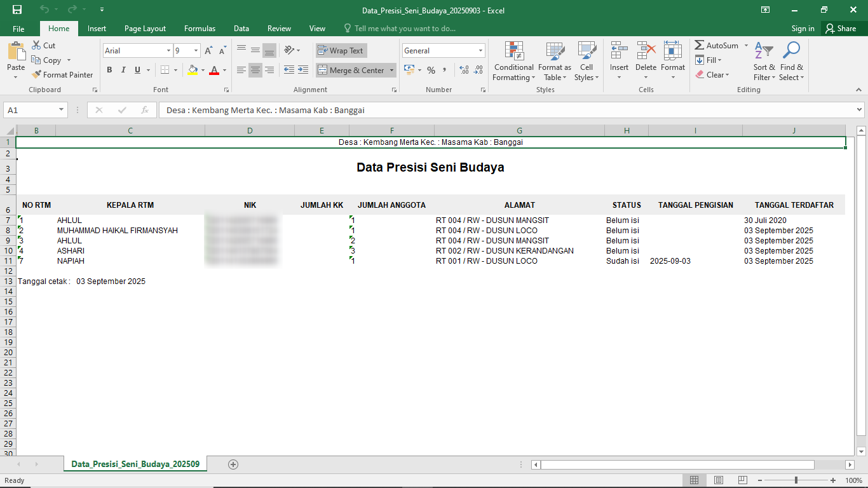Open Find & Select options

(792, 62)
